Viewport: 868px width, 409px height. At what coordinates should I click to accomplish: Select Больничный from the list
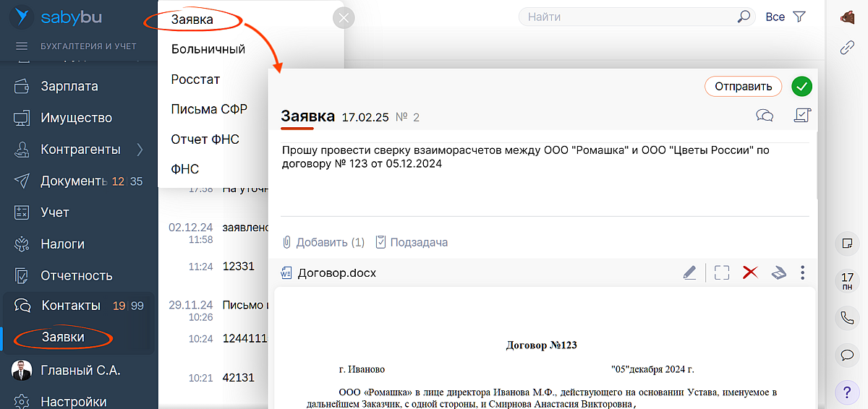[208, 49]
